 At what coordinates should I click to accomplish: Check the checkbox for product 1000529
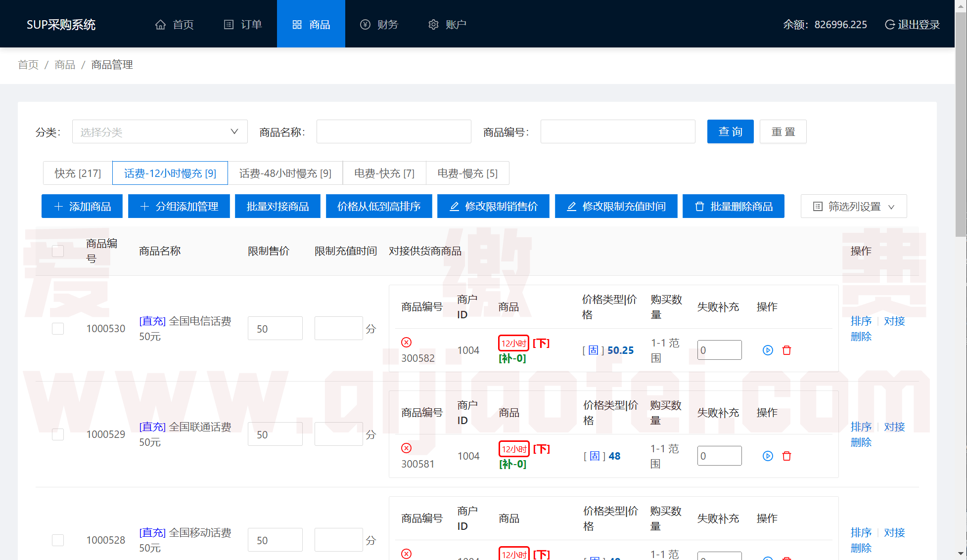pyautogui.click(x=58, y=434)
